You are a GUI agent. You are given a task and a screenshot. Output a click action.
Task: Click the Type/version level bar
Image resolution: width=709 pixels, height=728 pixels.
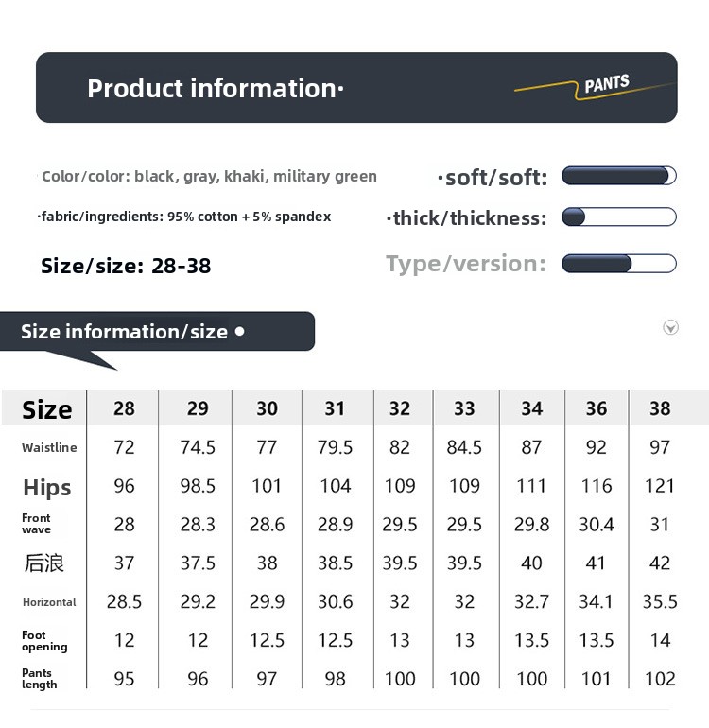point(619,263)
